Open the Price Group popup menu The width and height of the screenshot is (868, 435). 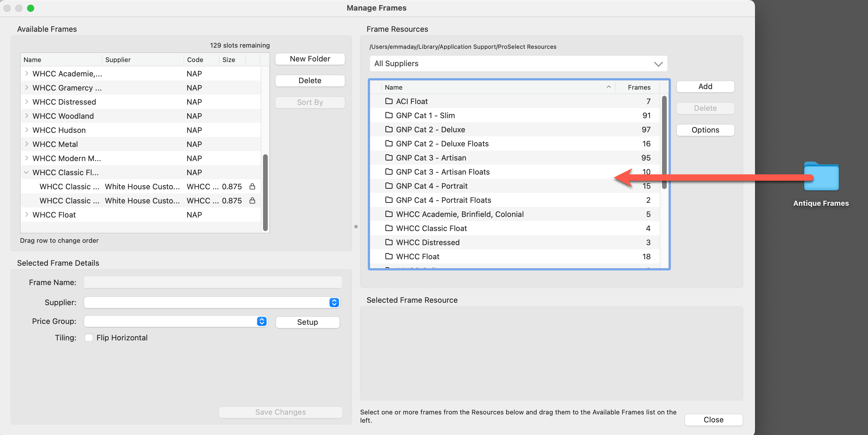262,321
